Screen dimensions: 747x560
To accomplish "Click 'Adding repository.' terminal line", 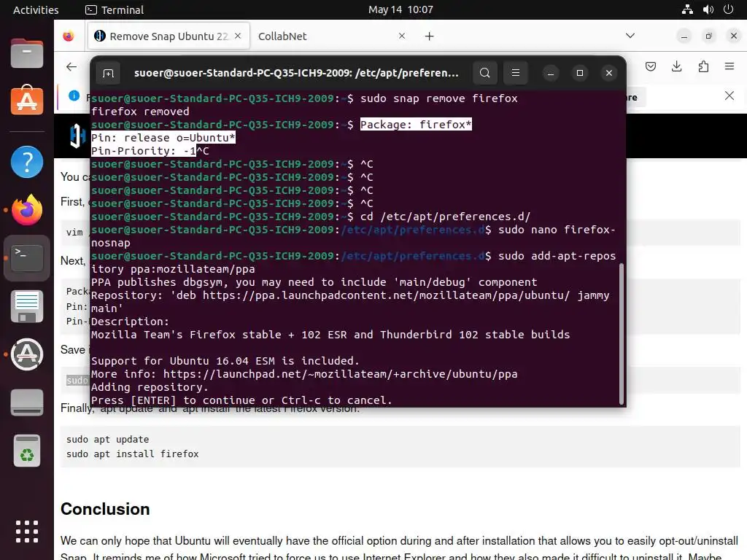I will coord(150,387).
